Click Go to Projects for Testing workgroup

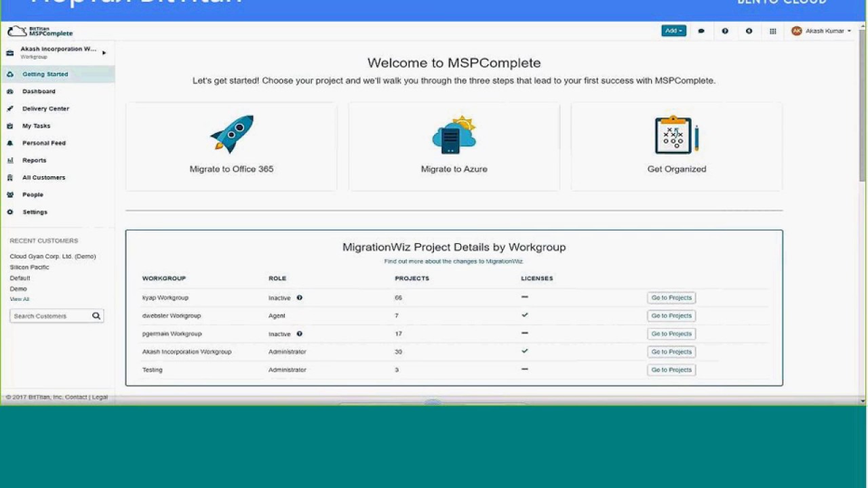[671, 369]
